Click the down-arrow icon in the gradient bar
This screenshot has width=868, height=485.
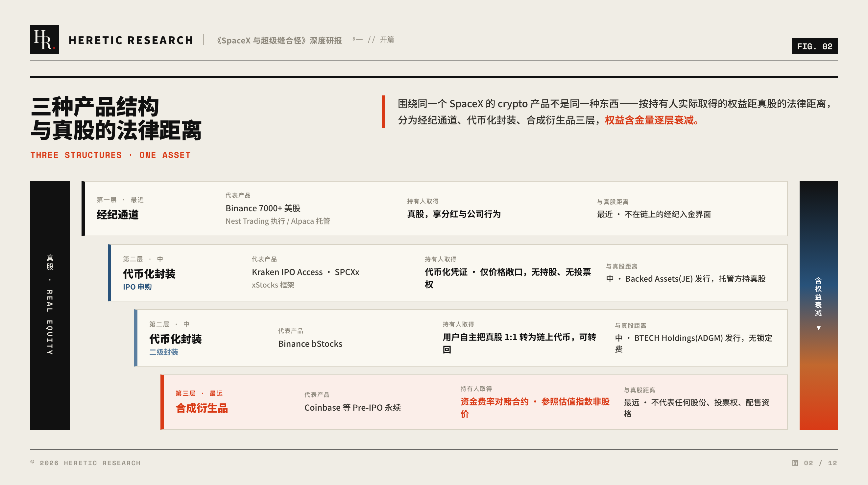pyautogui.click(x=818, y=328)
